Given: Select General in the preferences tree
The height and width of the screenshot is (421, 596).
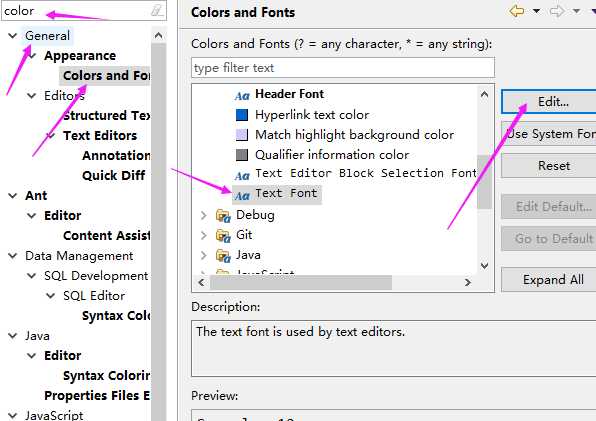Looking at the screenshot, I should coord(47,36).
